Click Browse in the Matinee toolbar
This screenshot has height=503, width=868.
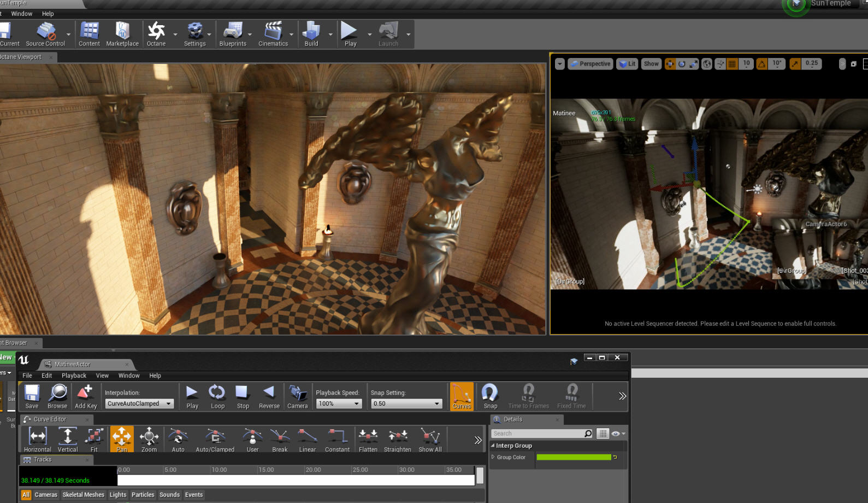57,396
